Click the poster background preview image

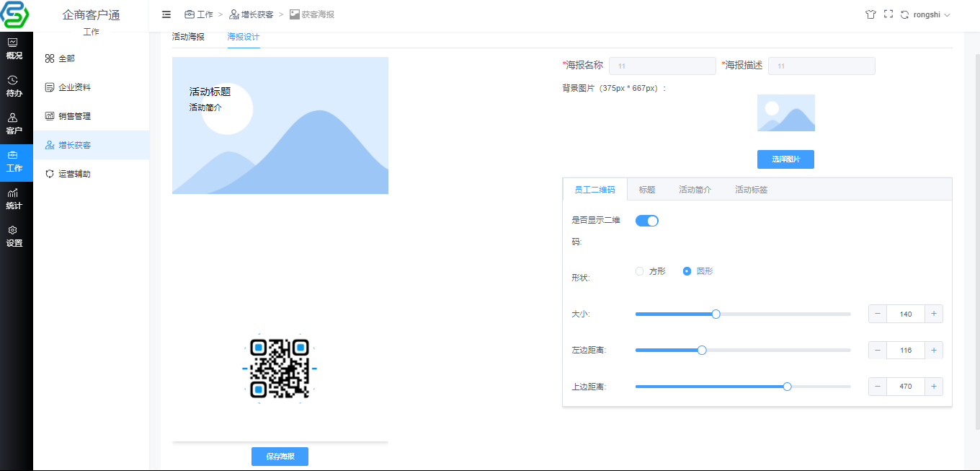tap(280, 126)
